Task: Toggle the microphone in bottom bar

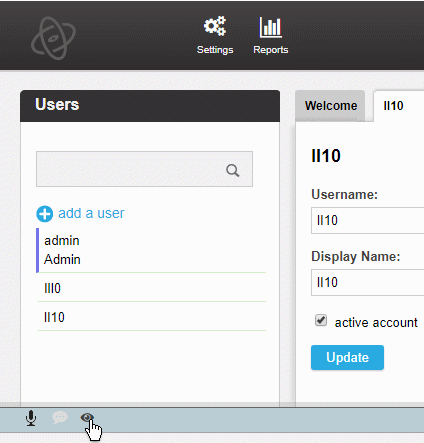Action: tap(31, 418)
